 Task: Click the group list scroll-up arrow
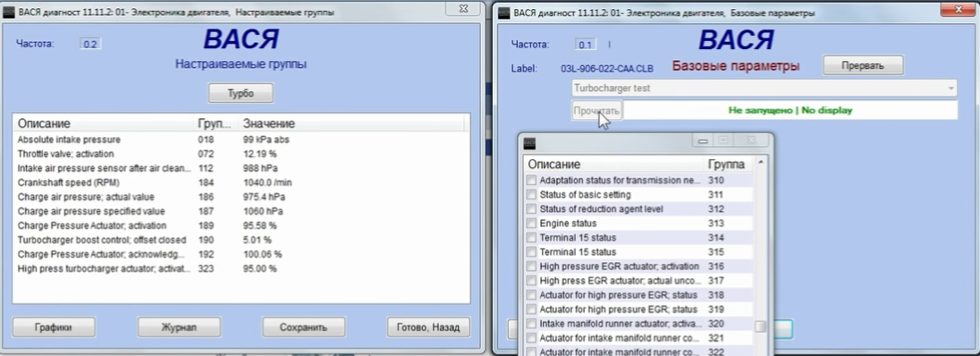point(761,164)
